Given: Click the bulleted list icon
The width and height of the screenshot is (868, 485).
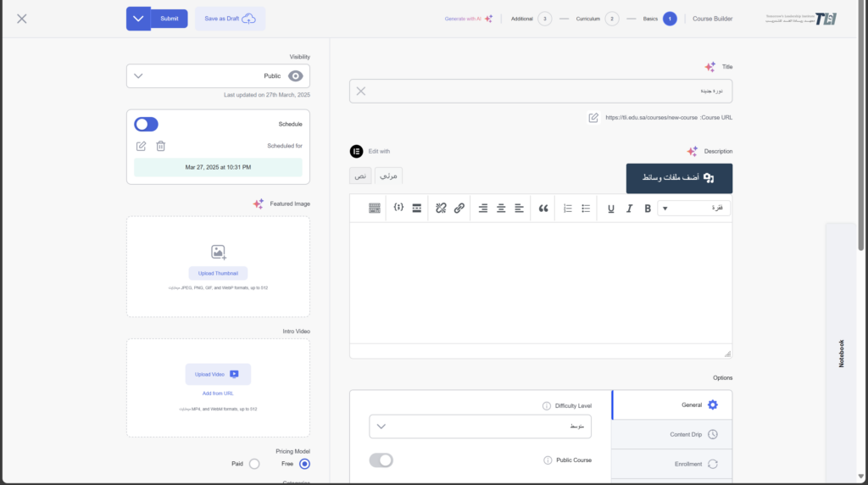Looking at the screenshot, I should coord(586,209).
